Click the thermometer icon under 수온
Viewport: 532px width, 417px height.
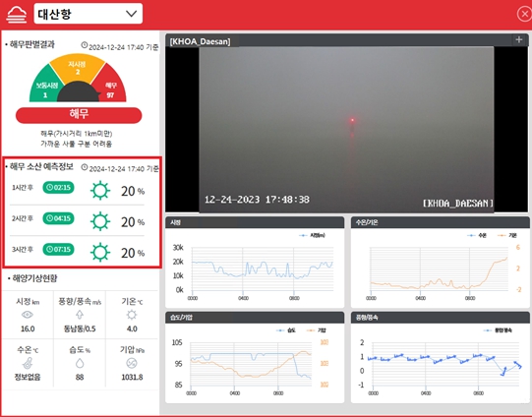coord(28,363)
